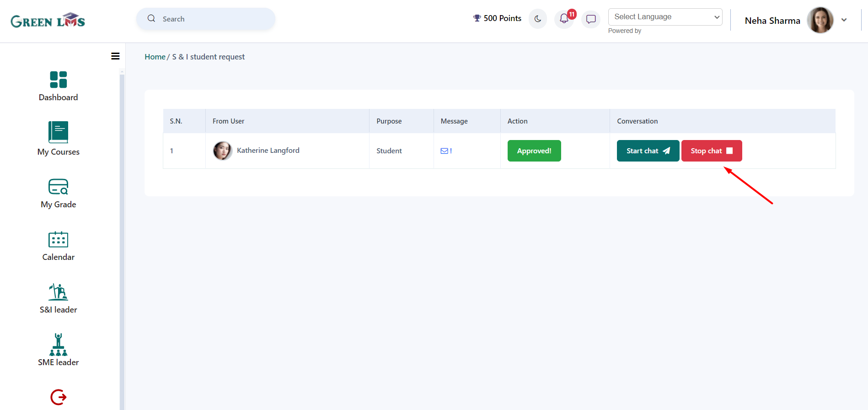Image resolution: width=868 pixels, height=410 pixels.
Task: Click the My Grade menu label
Action: click(59, 205)
